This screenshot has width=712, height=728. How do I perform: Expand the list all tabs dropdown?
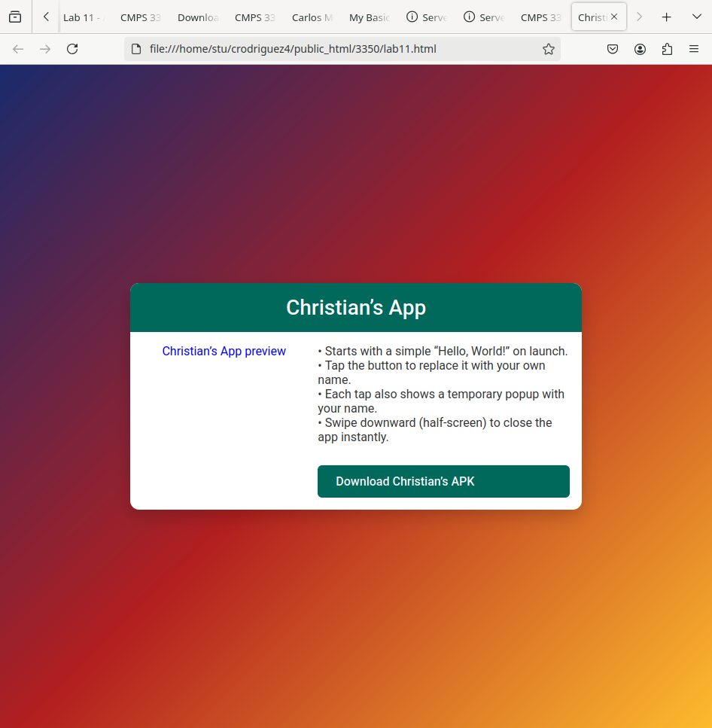(x=696, y=17)
